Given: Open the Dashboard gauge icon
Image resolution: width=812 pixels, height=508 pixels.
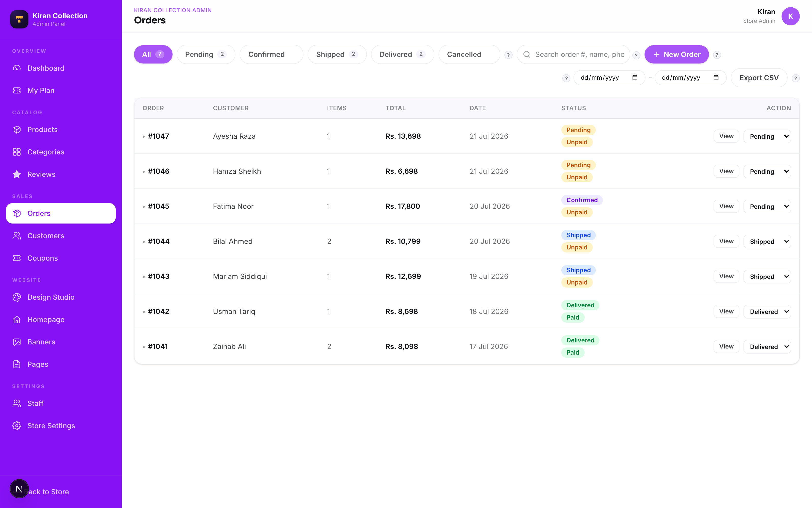Looking at the screenshot, I should pyautogui.click(x=17, y=68).
